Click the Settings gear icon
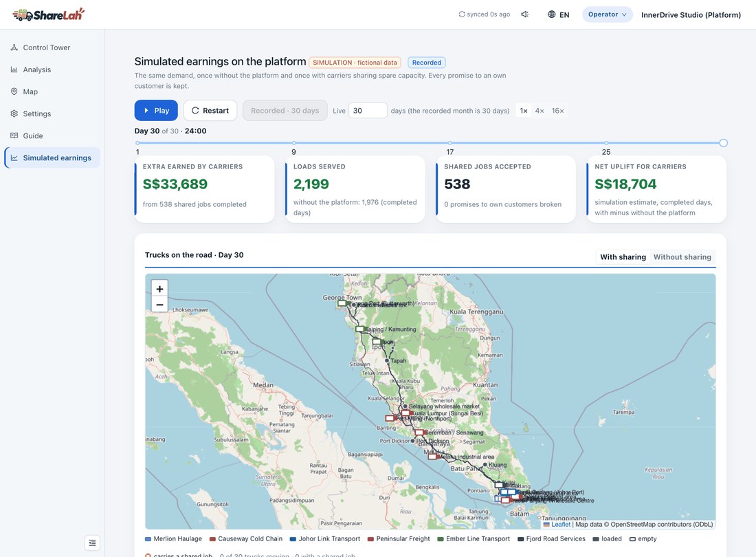The image size is (756, 557). click(x=14, y=114)
